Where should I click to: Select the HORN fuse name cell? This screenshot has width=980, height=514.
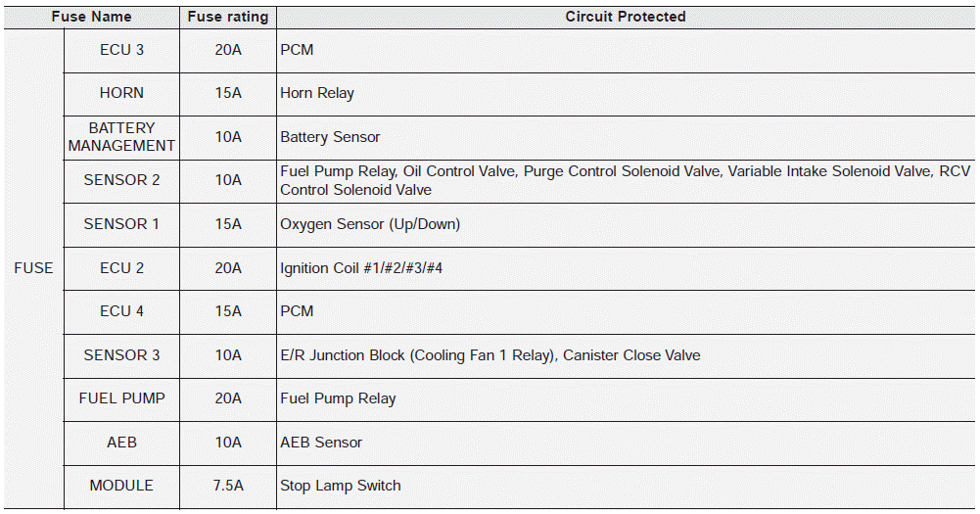(121, 93)
